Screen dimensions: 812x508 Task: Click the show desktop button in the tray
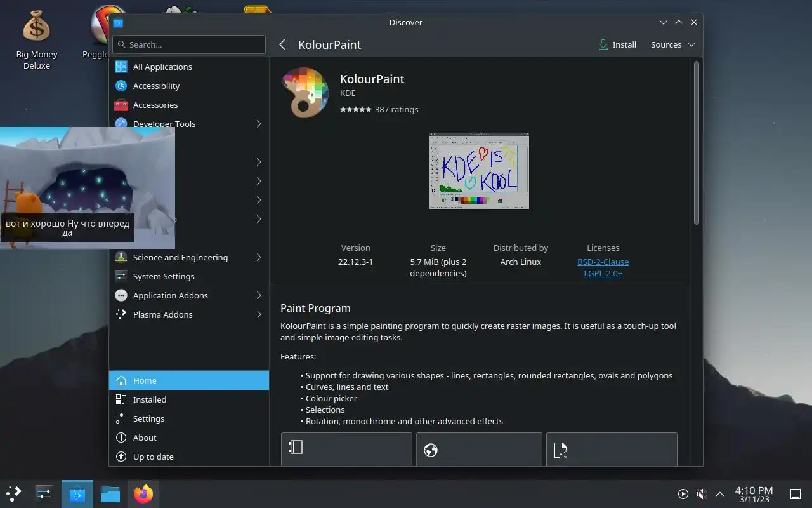[795, 494]
